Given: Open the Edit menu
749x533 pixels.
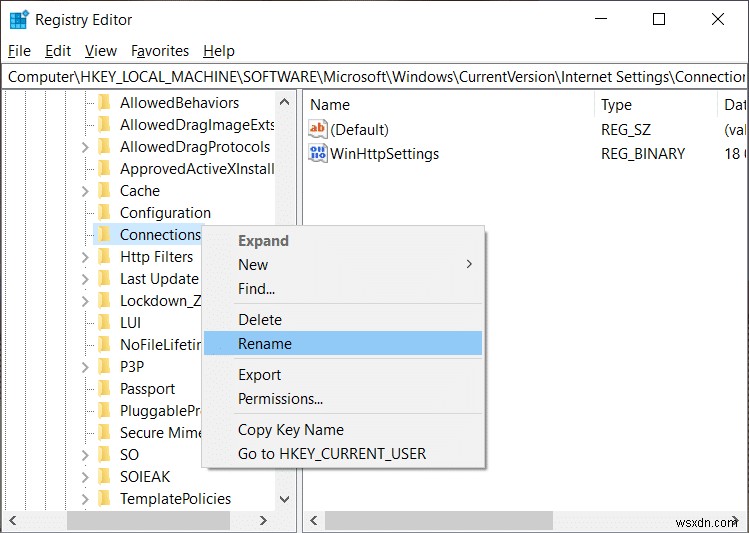Looking at the screenshot, I should (58, 51).
